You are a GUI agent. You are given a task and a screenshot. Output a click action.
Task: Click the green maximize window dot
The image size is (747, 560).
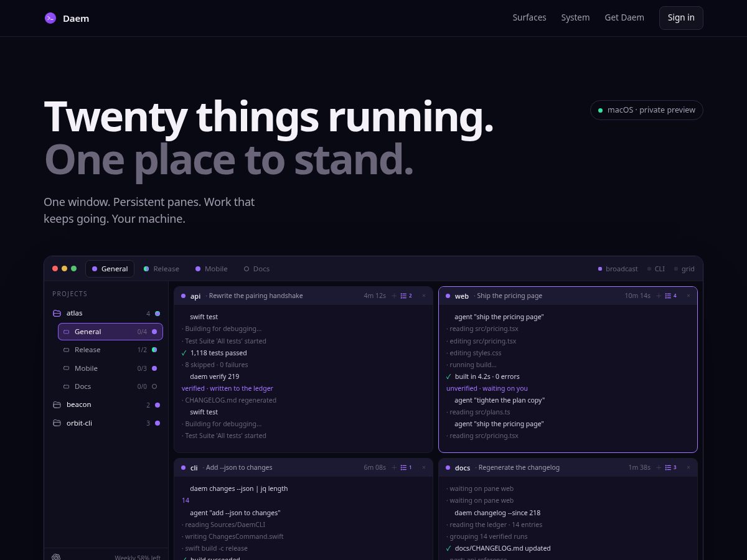pos(73,269)
